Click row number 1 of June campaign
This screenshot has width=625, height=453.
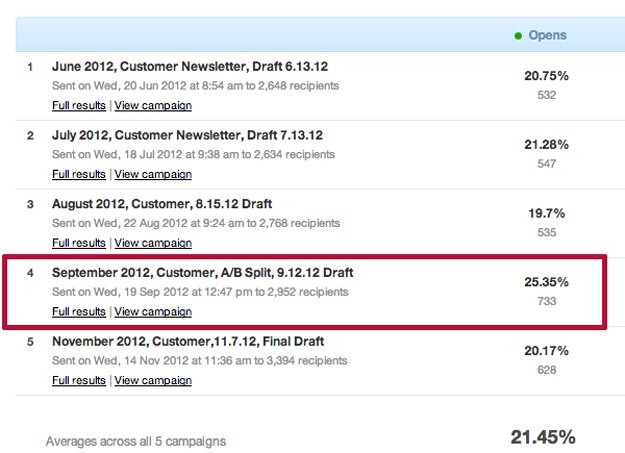click(30, 67)
